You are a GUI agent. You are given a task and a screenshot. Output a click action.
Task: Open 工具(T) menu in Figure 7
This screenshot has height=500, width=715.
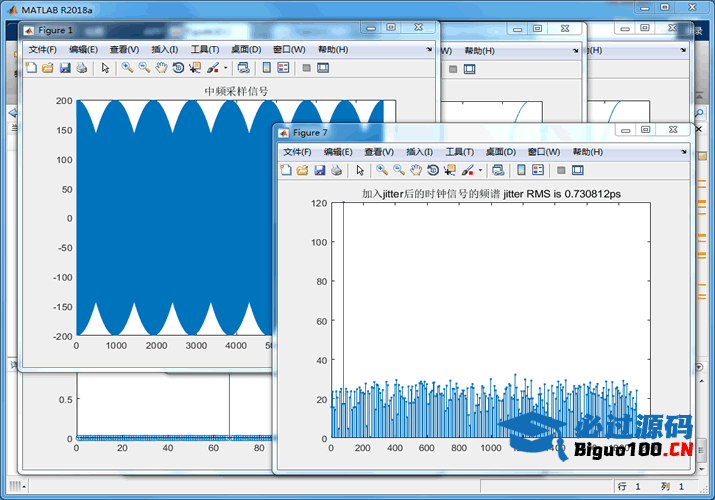click(460, 152)
